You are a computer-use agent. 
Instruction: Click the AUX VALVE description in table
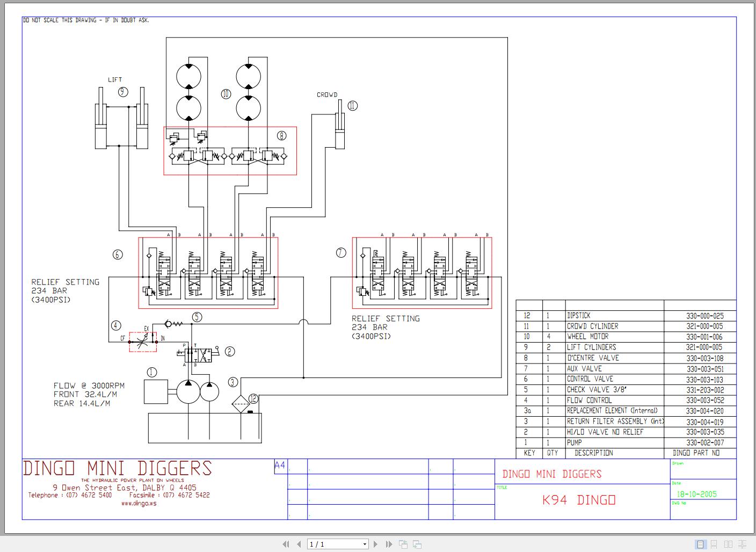click(584, 368)
